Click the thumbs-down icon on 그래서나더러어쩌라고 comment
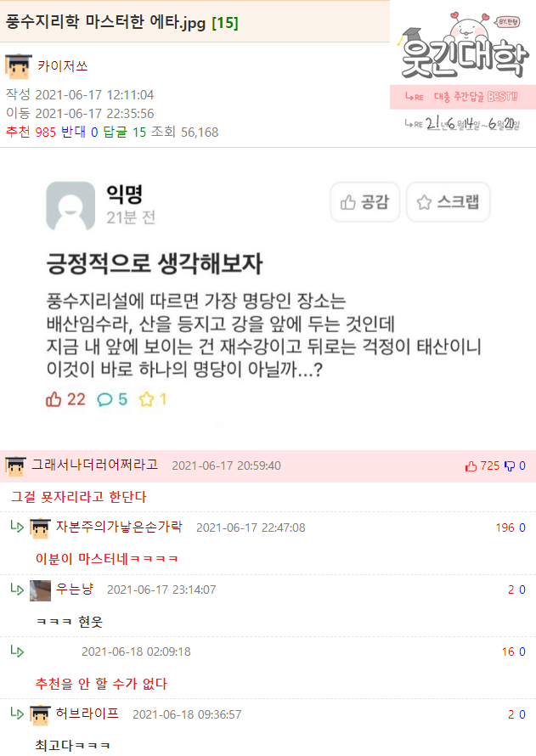This screenshot has width=536, height=756. pos(510,465)
